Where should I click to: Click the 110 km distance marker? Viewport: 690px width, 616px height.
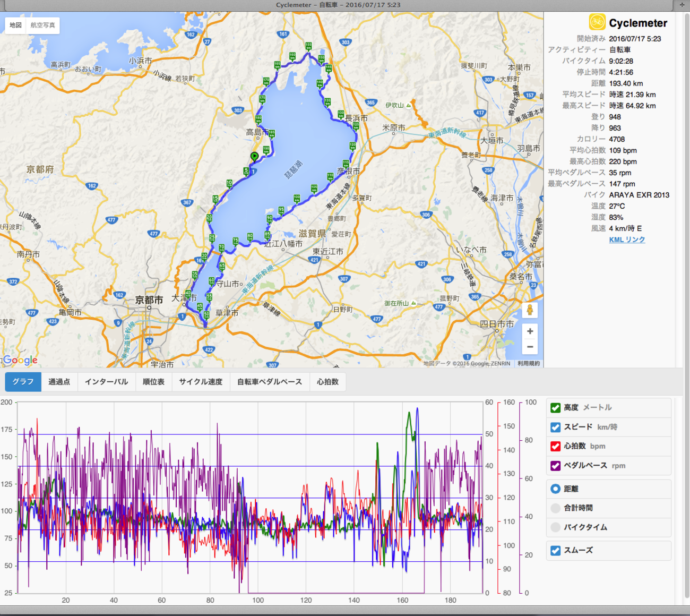[330, 176]
